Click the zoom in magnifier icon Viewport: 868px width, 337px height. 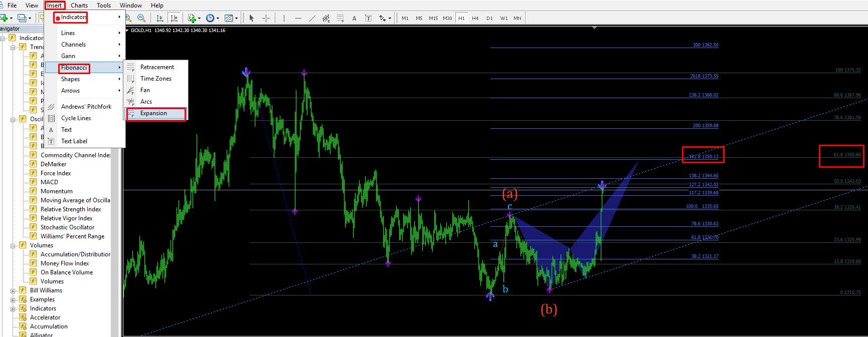[128, 18]
